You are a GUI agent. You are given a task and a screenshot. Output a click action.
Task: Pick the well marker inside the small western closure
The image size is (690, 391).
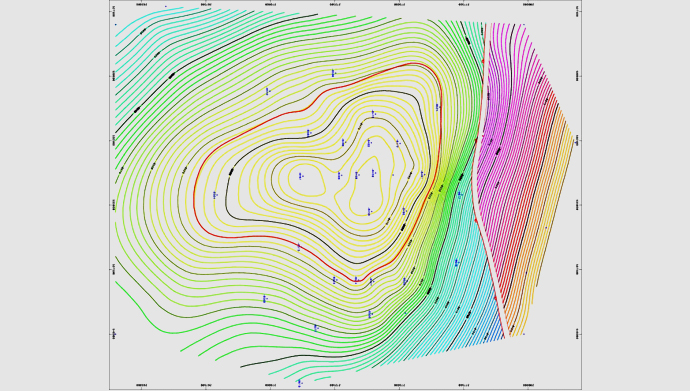[301, 176]
